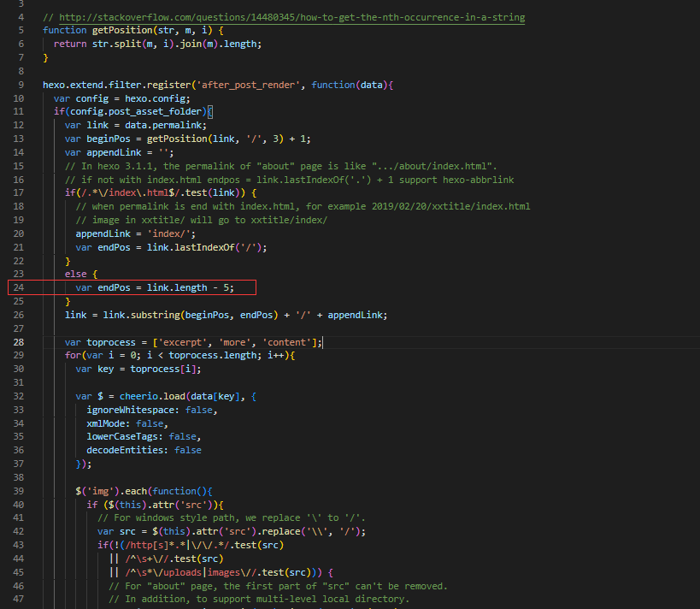Click line number 24 in the gutter

[18, 287]
